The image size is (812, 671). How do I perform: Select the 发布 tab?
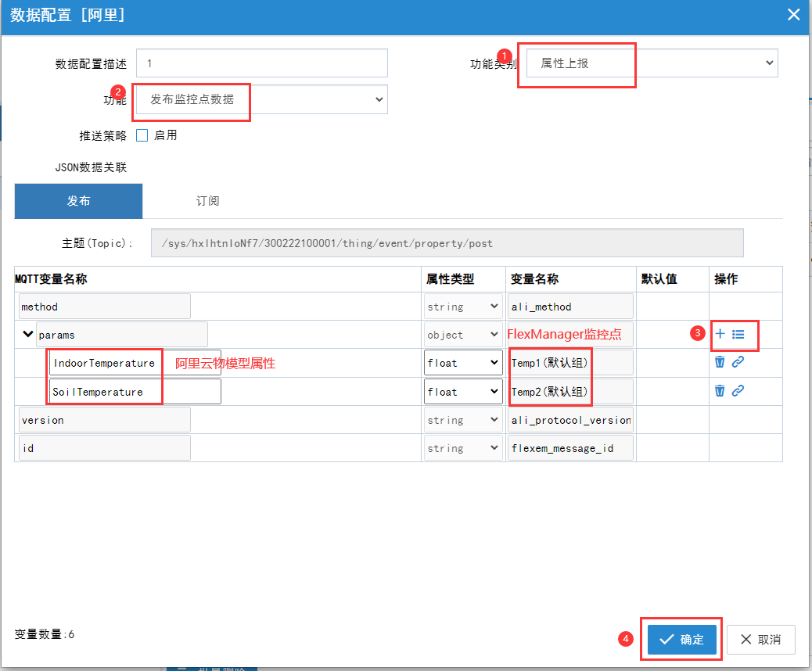click(x=78, y=201)
